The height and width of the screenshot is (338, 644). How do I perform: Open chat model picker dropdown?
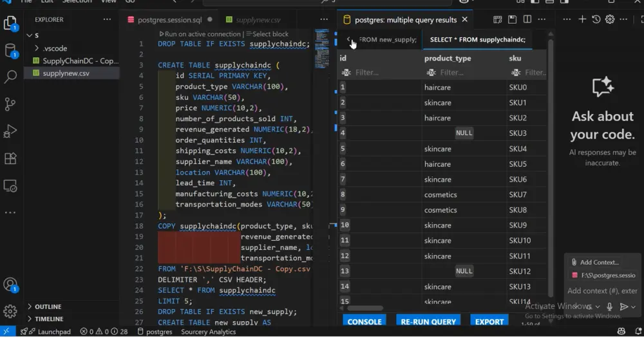[594, 307]
